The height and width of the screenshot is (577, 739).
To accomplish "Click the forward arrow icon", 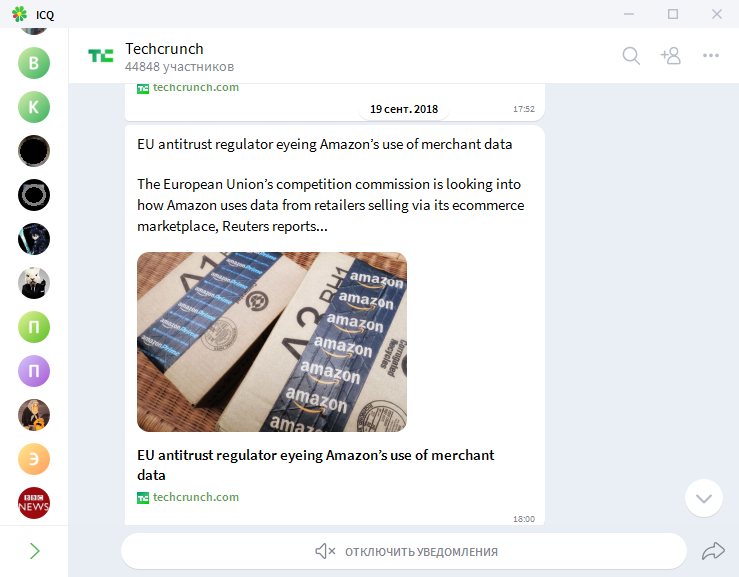I will click(x=713, y=551).
